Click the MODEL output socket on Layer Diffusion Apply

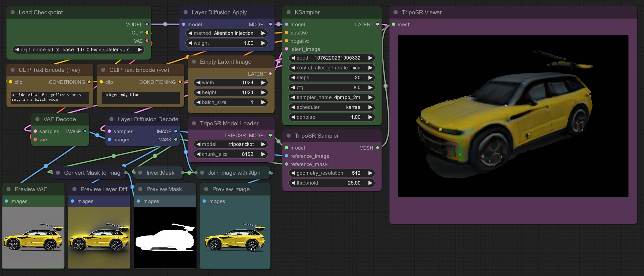pos(270,24)
